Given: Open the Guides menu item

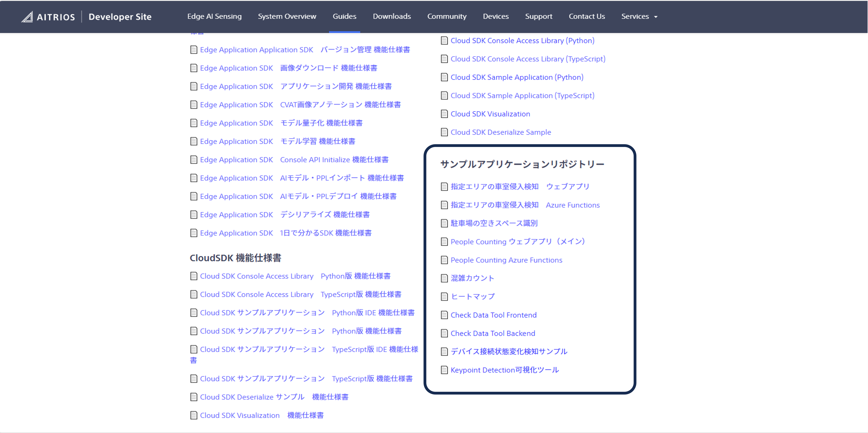Looking at the screenshot, I should click(344, 16).
